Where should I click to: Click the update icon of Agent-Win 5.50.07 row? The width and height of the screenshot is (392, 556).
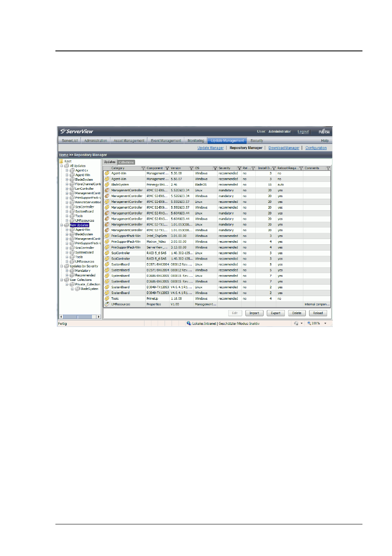(107, 179)
